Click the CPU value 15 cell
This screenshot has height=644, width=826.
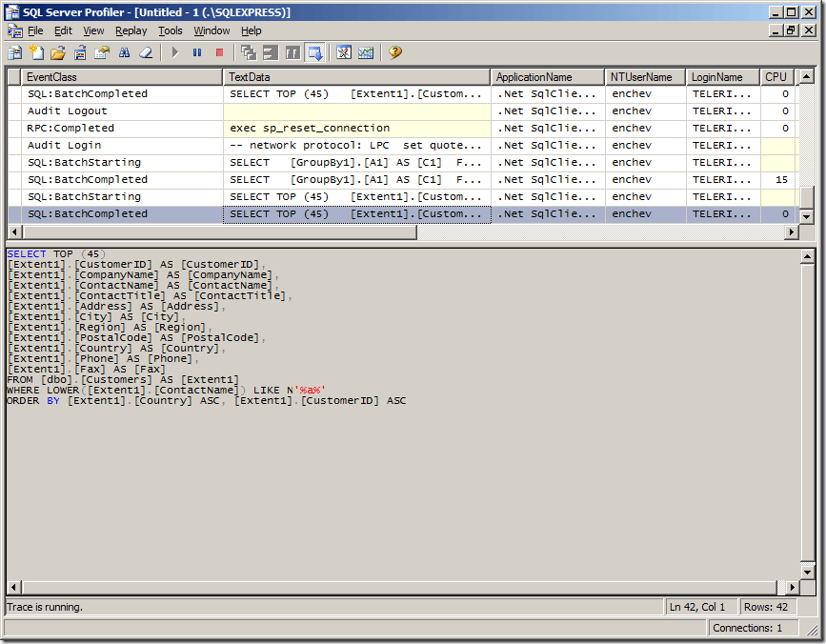click(x=777, y=179)
